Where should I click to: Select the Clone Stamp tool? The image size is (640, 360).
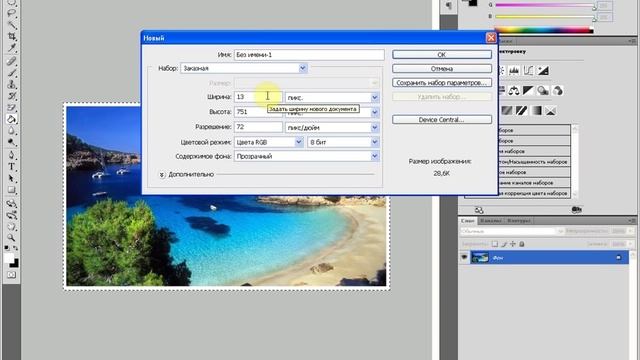point(11,84)
